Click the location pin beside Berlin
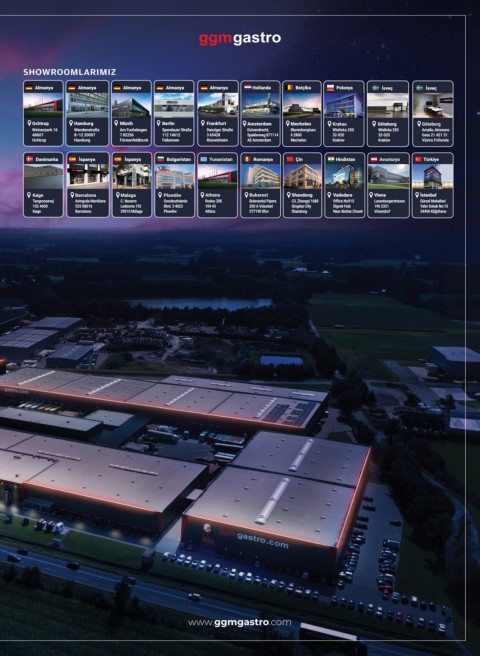Image resolution: width=480 pixels, height=656 pixels. pyautogui.click(x=159, y=123)
